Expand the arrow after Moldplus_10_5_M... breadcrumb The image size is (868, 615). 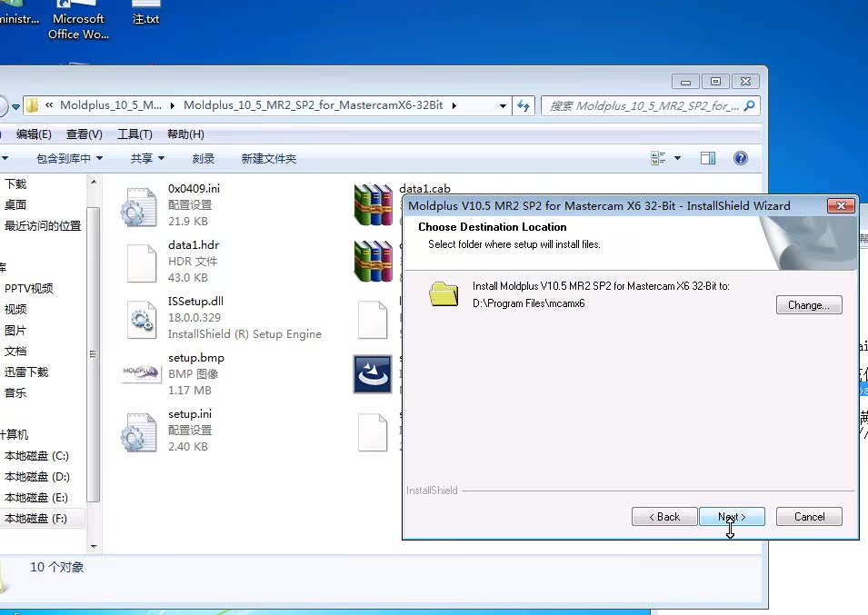(x=173, y=105)
